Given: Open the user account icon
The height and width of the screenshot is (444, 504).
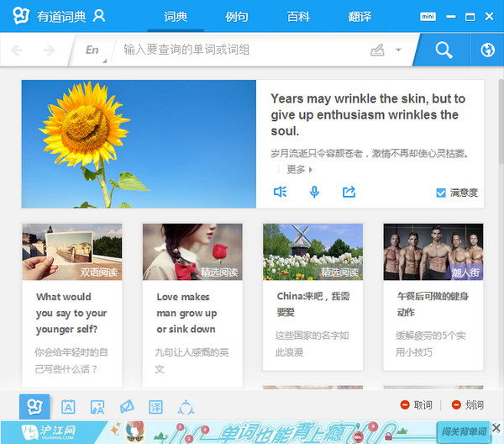Looking at the screenshot, I should [x=99, y=16].
